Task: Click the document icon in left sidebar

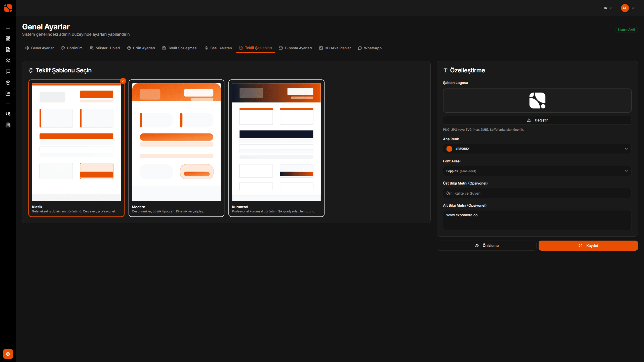Action: click(8, 50)
